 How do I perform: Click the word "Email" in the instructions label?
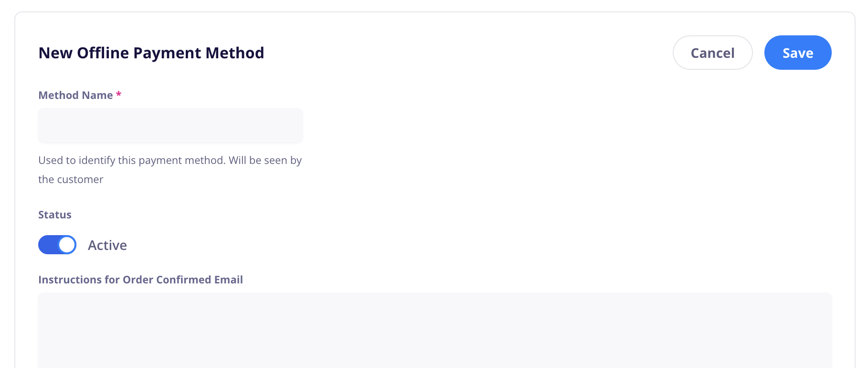tap(228, 280)
